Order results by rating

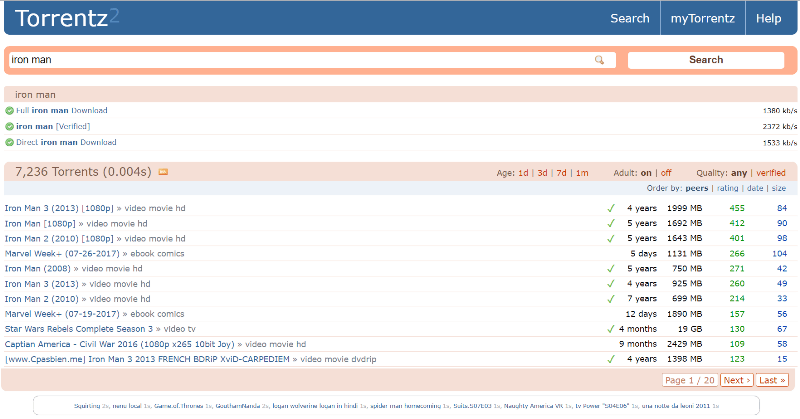(x=728, y=188)
